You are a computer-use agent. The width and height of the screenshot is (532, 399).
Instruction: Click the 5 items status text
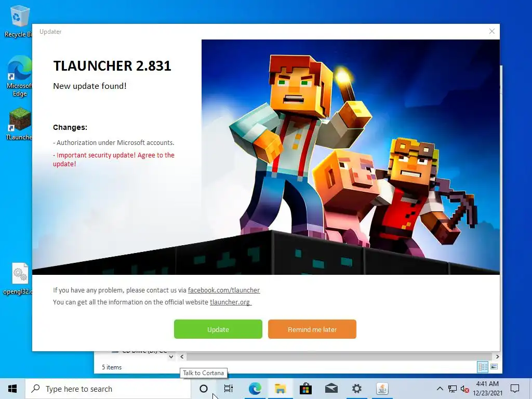click(x=112, y=367)
